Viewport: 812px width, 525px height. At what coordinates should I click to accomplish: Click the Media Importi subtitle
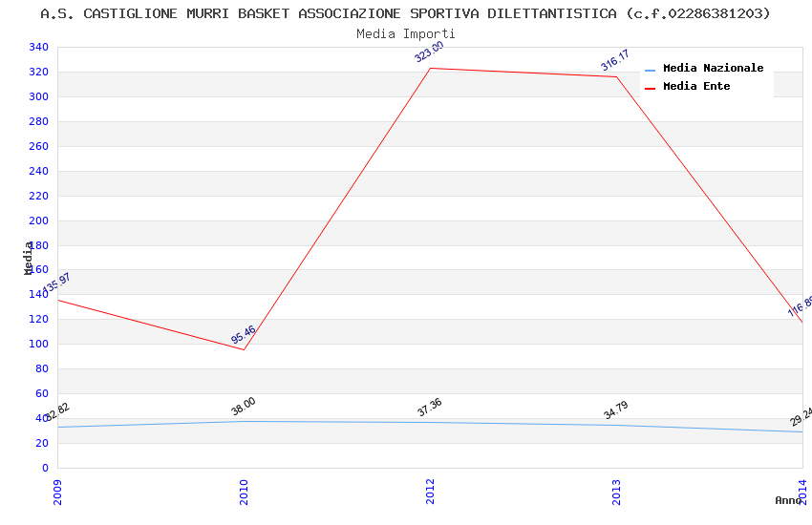[405, 34]
